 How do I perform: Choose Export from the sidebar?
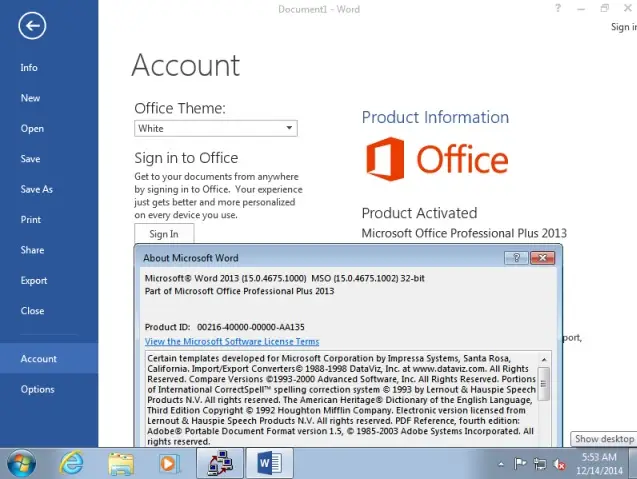(x=34, y=280)
